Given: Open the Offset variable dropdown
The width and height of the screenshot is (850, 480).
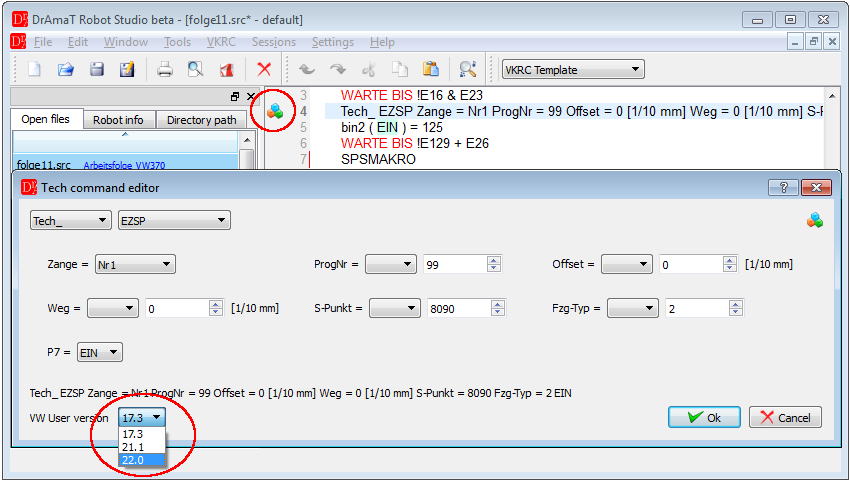Looking at the screenshot, I should point(627,265).
